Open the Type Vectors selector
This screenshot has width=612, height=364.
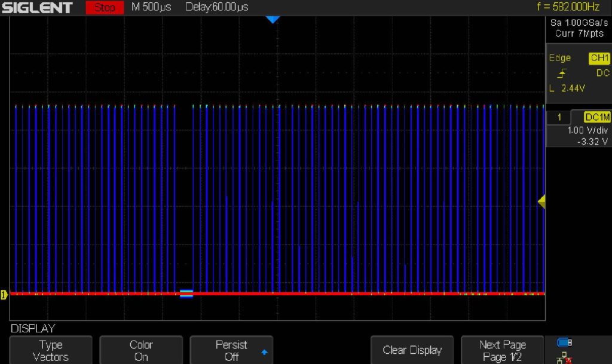pyautogui.click(x=51, y=350)
